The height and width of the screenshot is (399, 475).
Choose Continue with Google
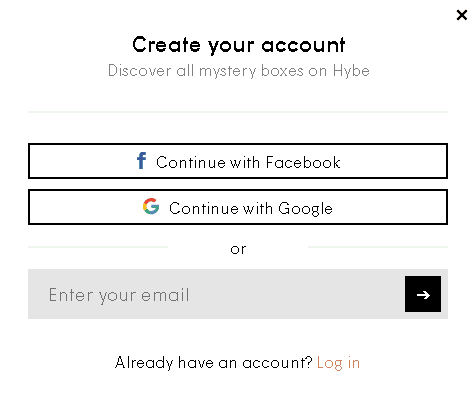[238, 207]
